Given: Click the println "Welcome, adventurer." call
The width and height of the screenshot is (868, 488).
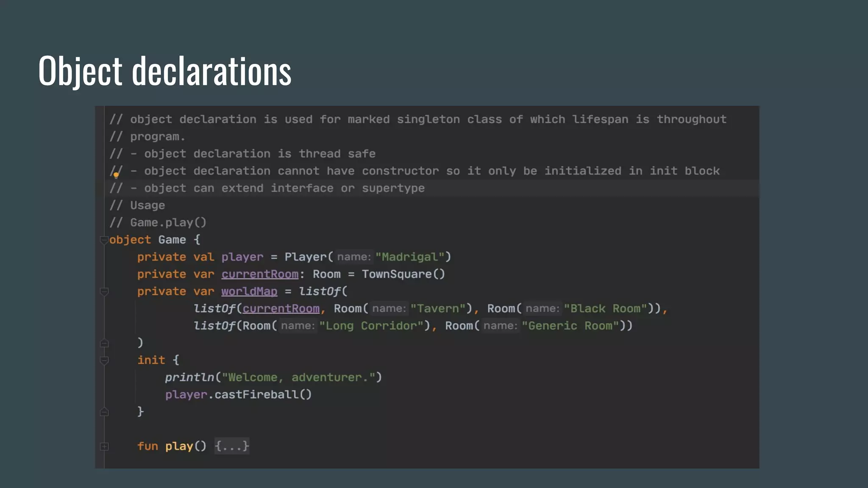Looking at the screenshot, I should 273,377.
